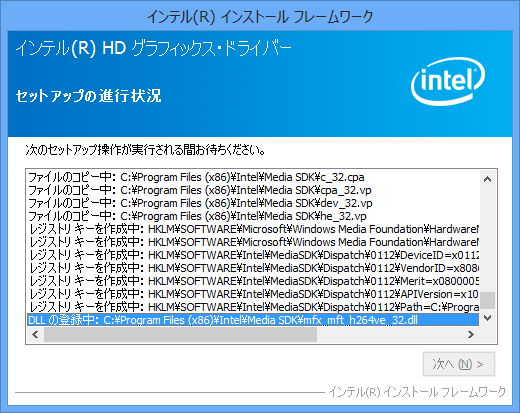Click the horizontal scroll right arrow
This screenshot has height=413, width=520.
tap(471, 334)
